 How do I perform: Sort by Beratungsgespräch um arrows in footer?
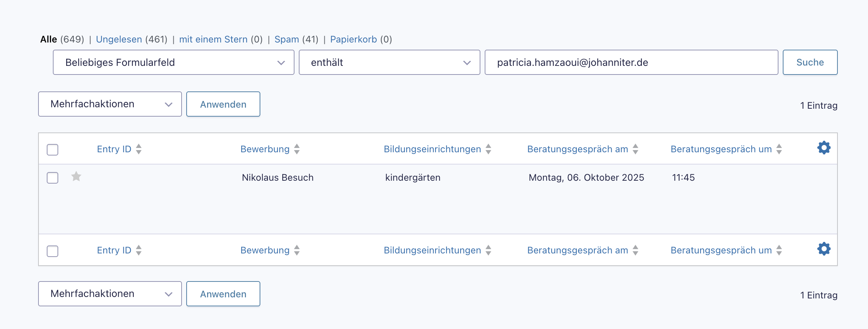pyautogui.click(x=779, y=250)
